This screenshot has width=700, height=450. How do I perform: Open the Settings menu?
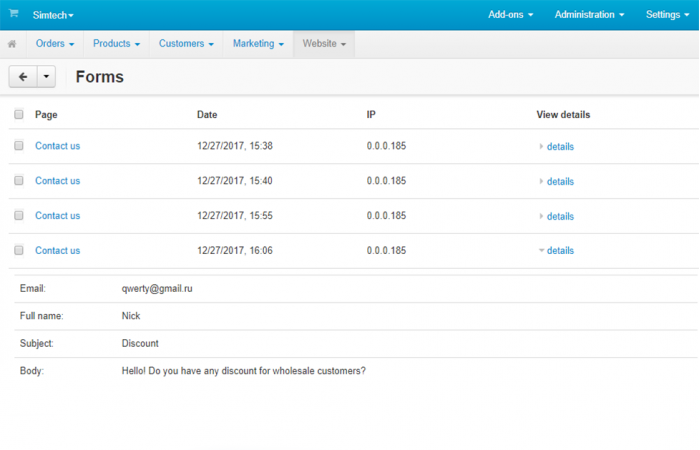click(x=667, y=15)
